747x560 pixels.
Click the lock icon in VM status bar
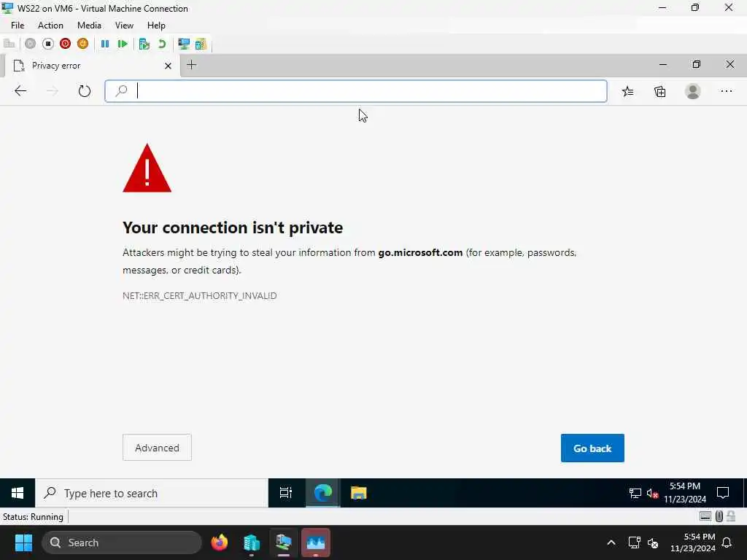pyautogui.click(x=731, y=516)
